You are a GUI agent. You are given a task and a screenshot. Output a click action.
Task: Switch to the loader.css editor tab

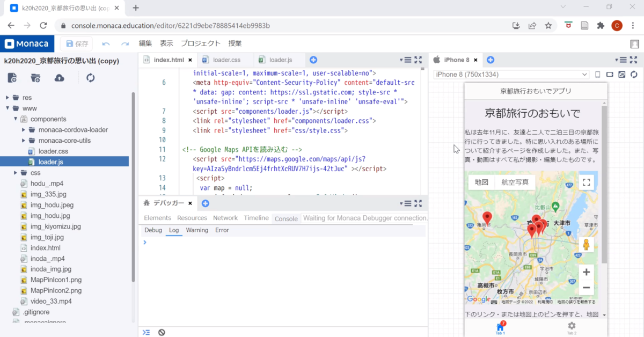click(x=226, y=60)
